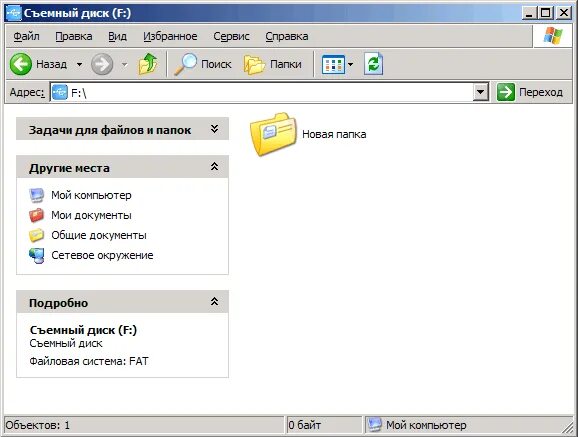This screenshot has width=578, height=437.
Task: Expand the Задачи для файлов и папок panel
Action: (x=215, y=129)
